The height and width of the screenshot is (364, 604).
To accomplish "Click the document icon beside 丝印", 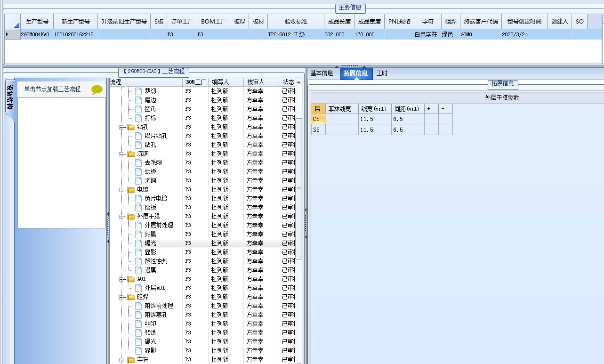I will pyautogui.click(x=138, y=324).
